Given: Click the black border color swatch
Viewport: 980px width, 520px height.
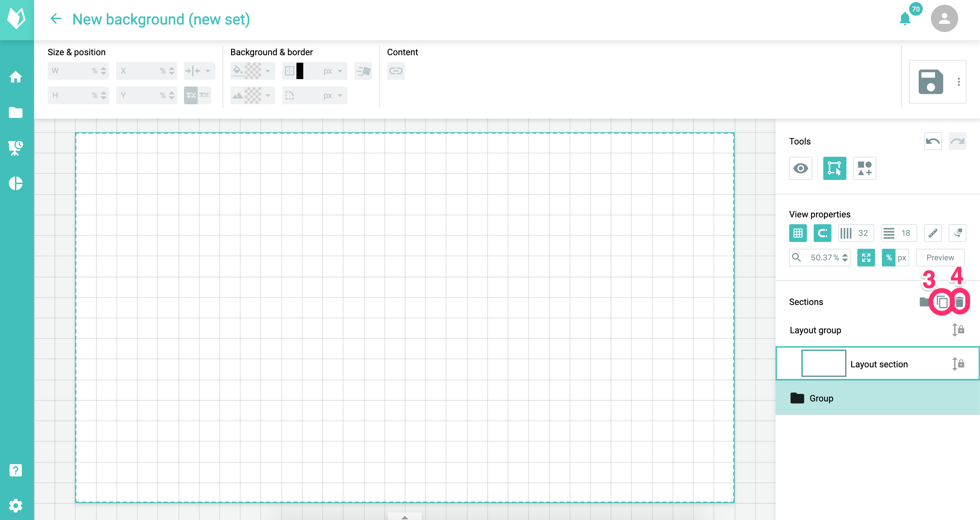Looking at the screenshot, I should click(300, 71).
